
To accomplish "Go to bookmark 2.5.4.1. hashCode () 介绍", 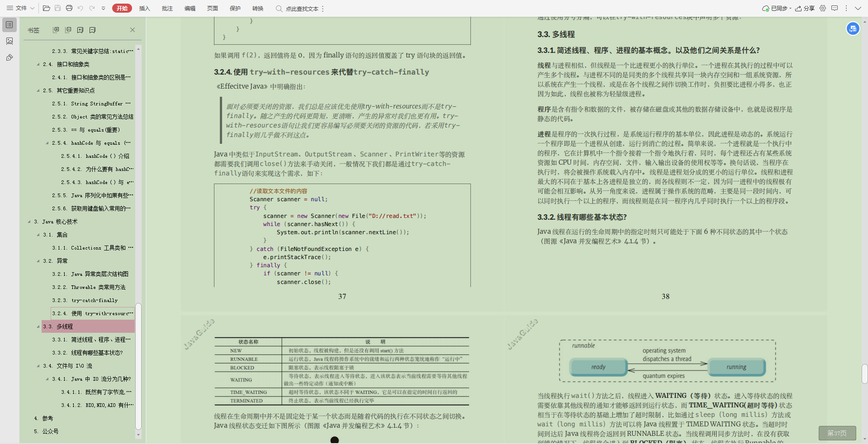I will 96,156.
